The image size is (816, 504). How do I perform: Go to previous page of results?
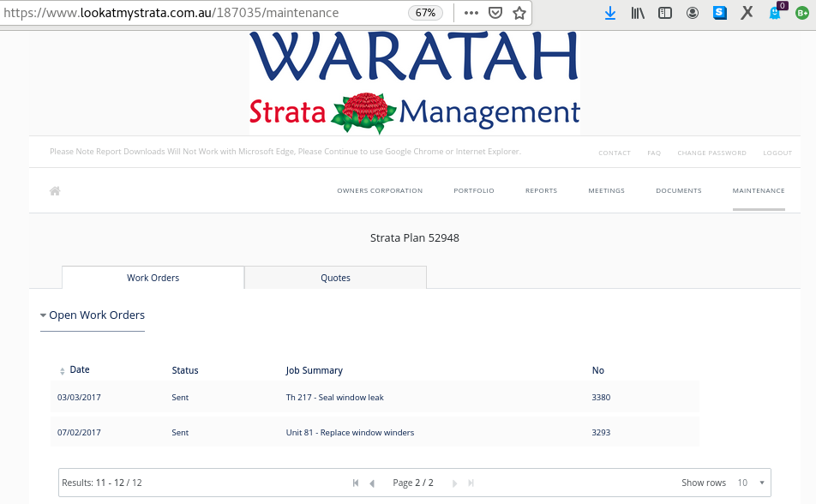pos(372,483)
